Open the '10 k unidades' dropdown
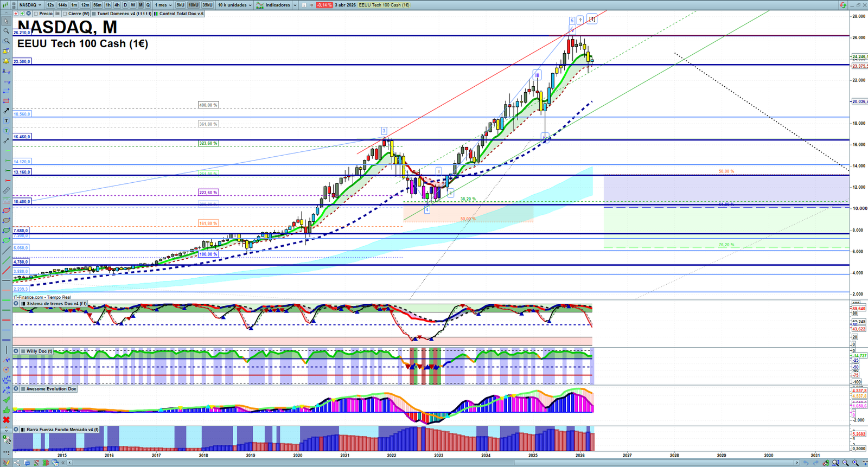Viewport: 868px width, 467px height. pos(235,5)
